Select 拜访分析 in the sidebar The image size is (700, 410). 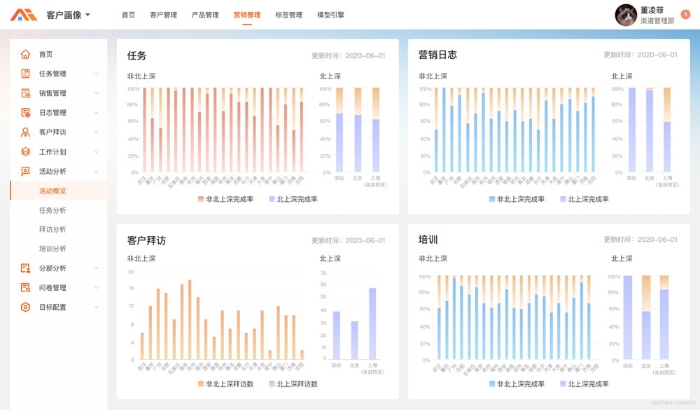pyautogui.click(x=53, y=229)
